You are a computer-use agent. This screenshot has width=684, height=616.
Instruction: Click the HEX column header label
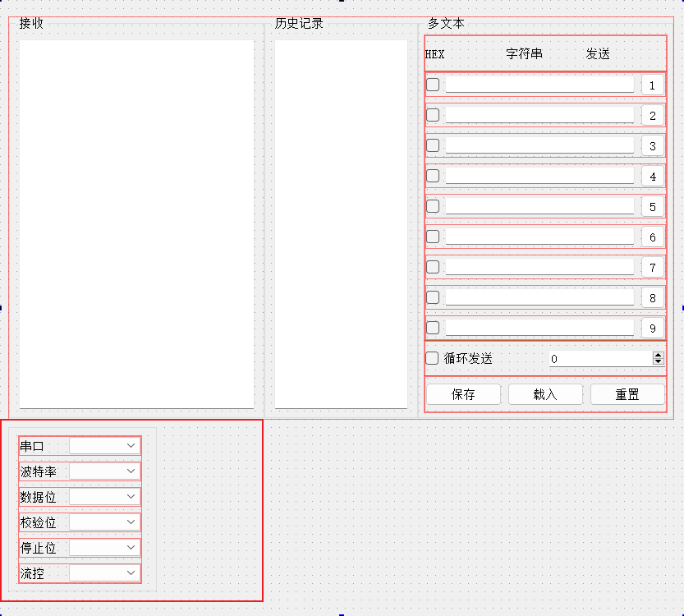coord(434,54)
